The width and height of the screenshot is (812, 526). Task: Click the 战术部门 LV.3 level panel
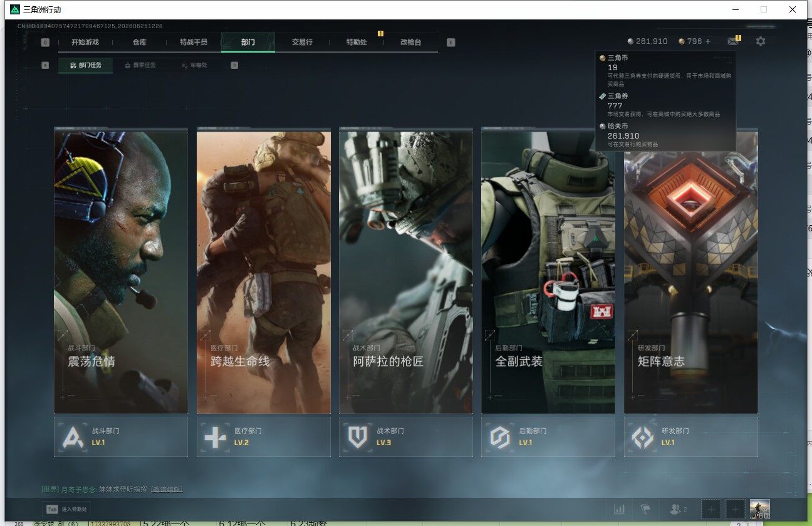(406, 437)
